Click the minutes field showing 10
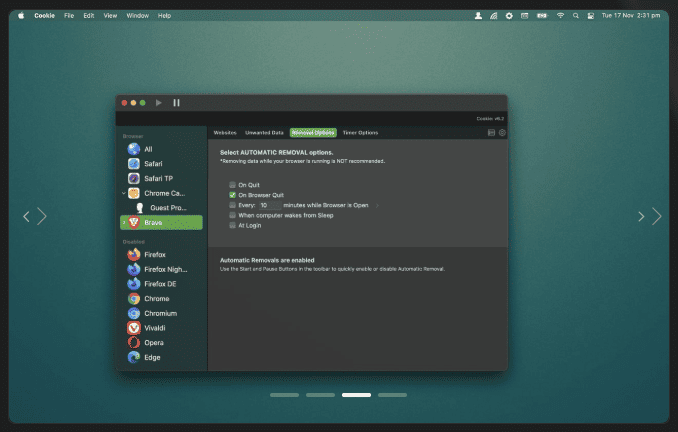The width and height of the screenshot is (678, 432). [269, 205]
